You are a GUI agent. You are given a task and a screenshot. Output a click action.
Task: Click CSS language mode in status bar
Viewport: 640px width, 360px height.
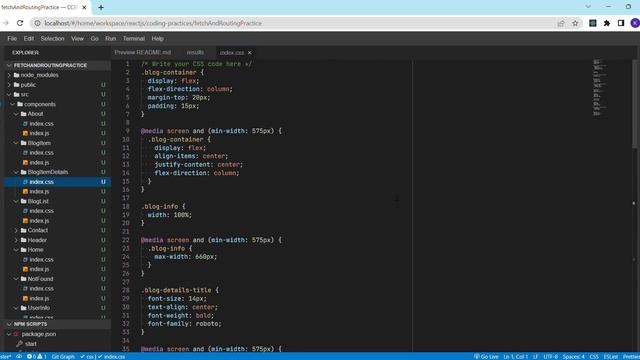[594, 356]
